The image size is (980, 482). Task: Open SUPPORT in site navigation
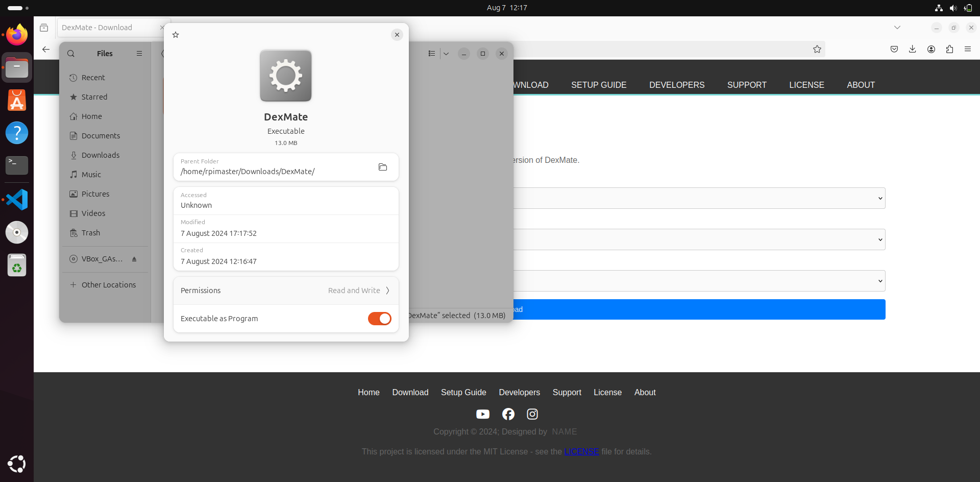coord(747,85)
